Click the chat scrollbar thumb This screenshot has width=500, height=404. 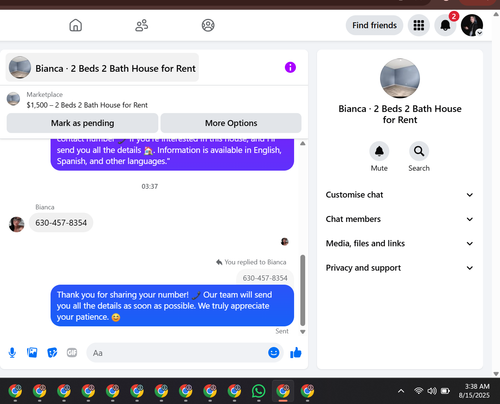point(303,290)
